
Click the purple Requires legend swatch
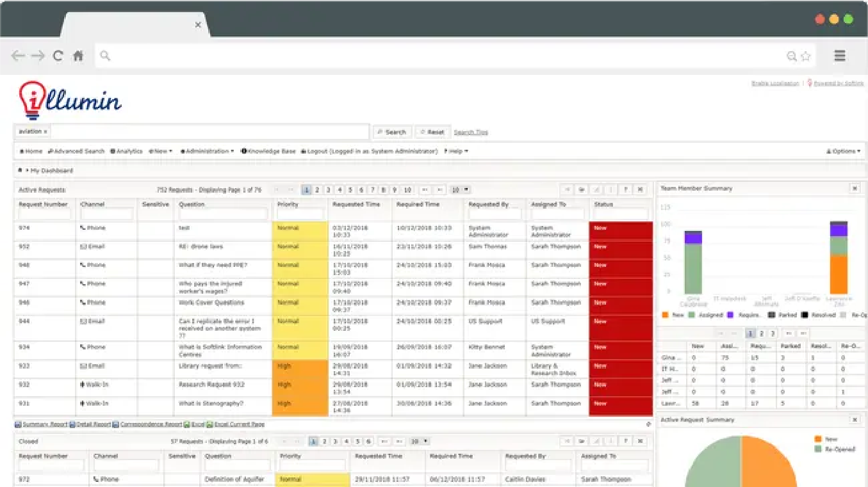[730, 315]
